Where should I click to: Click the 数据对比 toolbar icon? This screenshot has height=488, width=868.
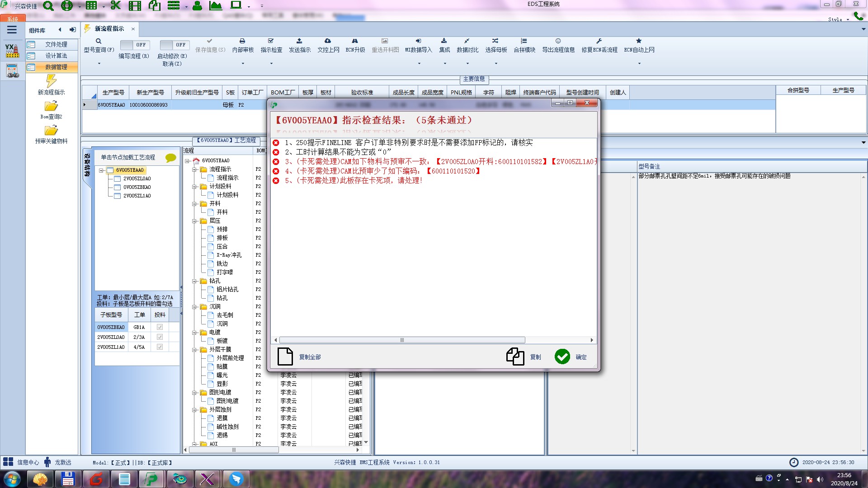(x=467, y=41)
